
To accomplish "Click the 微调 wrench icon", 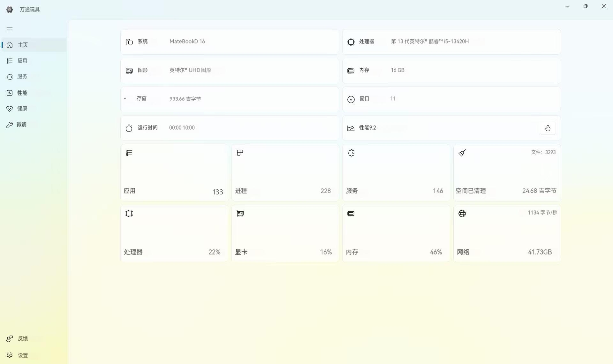I will (x=10, y=125).
